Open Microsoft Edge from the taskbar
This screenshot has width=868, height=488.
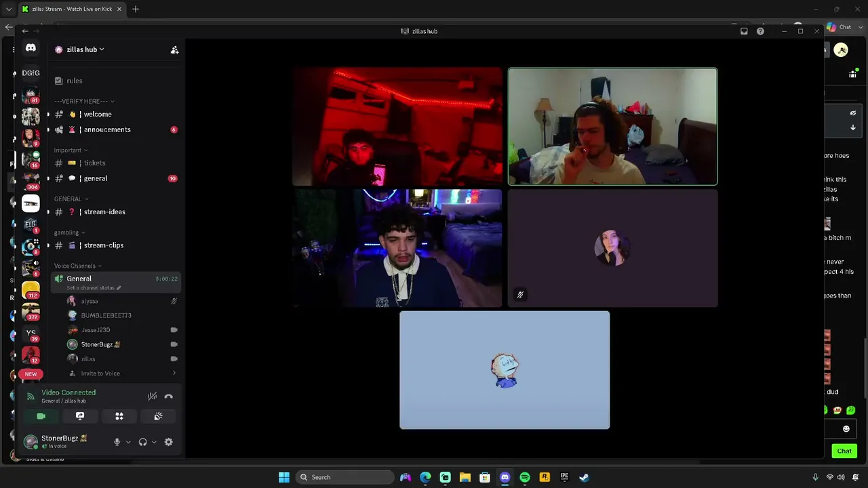coord(425,477)
